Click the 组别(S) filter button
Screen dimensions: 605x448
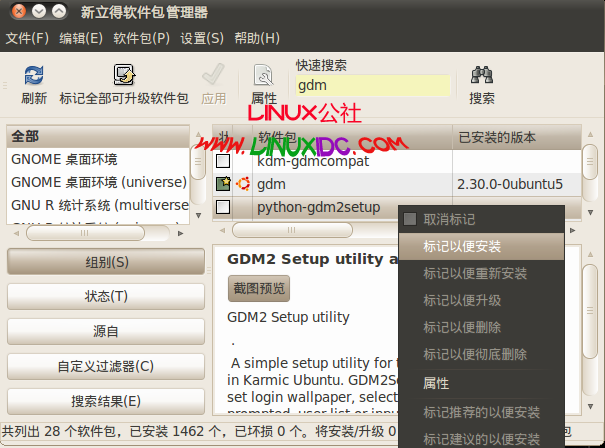pyautogui.click(x=106, y=262)
